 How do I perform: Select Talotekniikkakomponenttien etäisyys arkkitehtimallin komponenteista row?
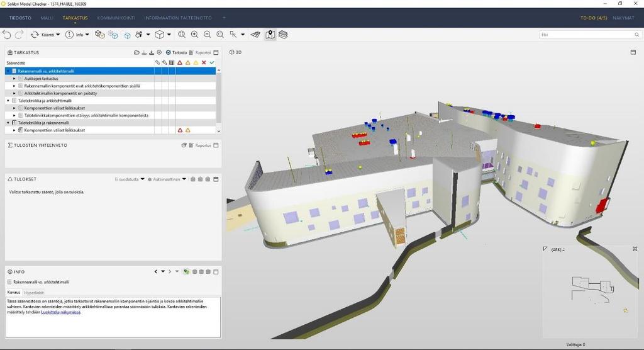110,116
